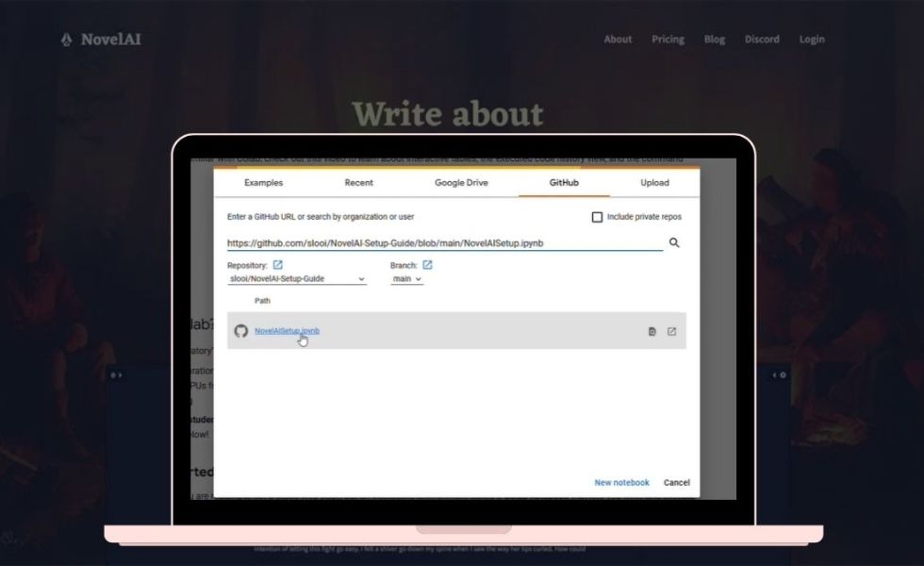This screenshot has width=924, height=566.
Task: Click the New notebook button
Action: [621, 482]
